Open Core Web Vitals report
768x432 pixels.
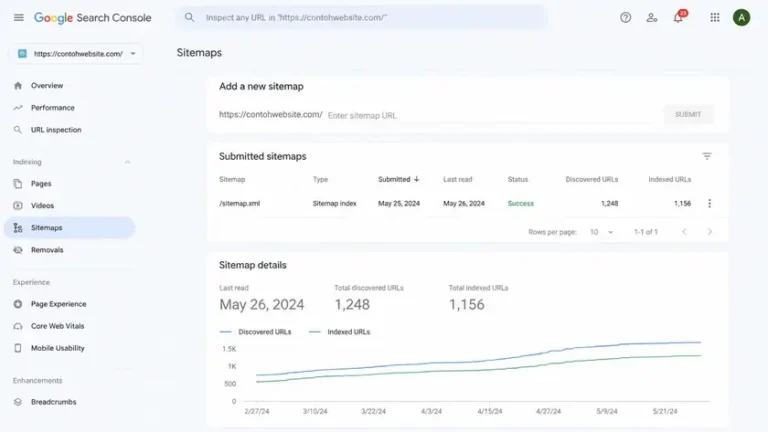[x=57, y=326]
